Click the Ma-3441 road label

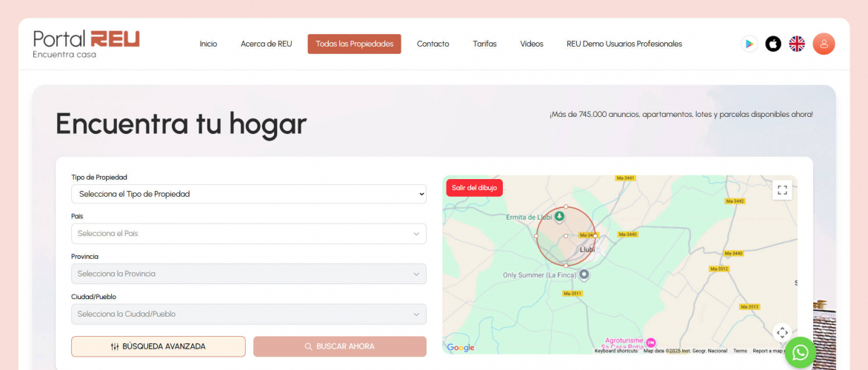626,178
